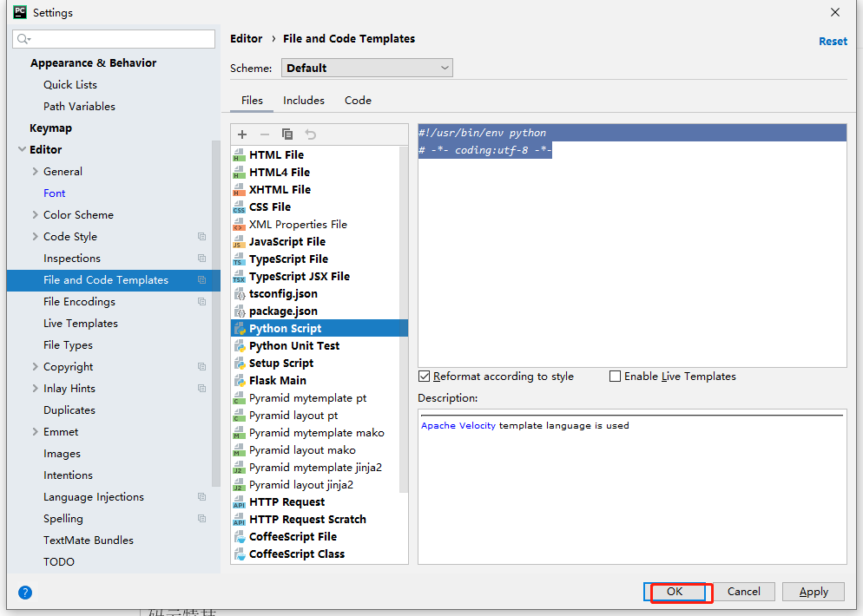Collapse the Editor tree section

point(22,149)
